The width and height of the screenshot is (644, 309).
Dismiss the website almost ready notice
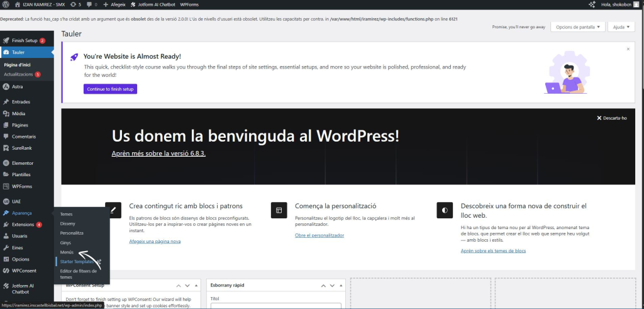[628, 49]
